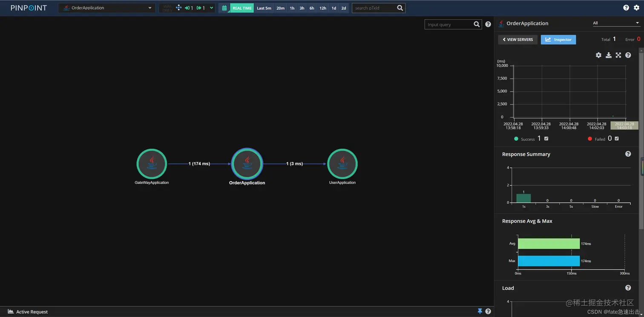644x317 pixels.
Task: Click the bidirectional search icon in the top bar
Action: click(x=178, y=8)
